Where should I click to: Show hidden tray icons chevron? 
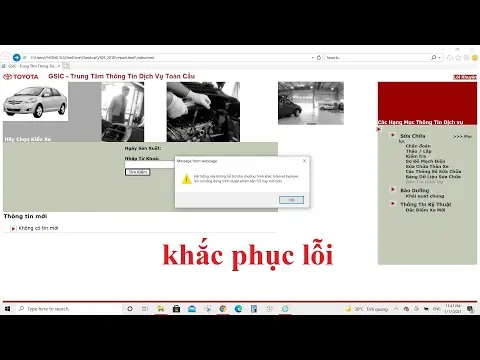[396, 309]
